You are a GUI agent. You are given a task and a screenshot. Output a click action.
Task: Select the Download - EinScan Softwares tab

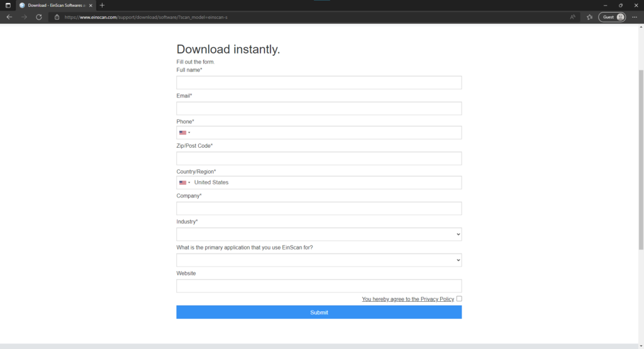point(56,5)
